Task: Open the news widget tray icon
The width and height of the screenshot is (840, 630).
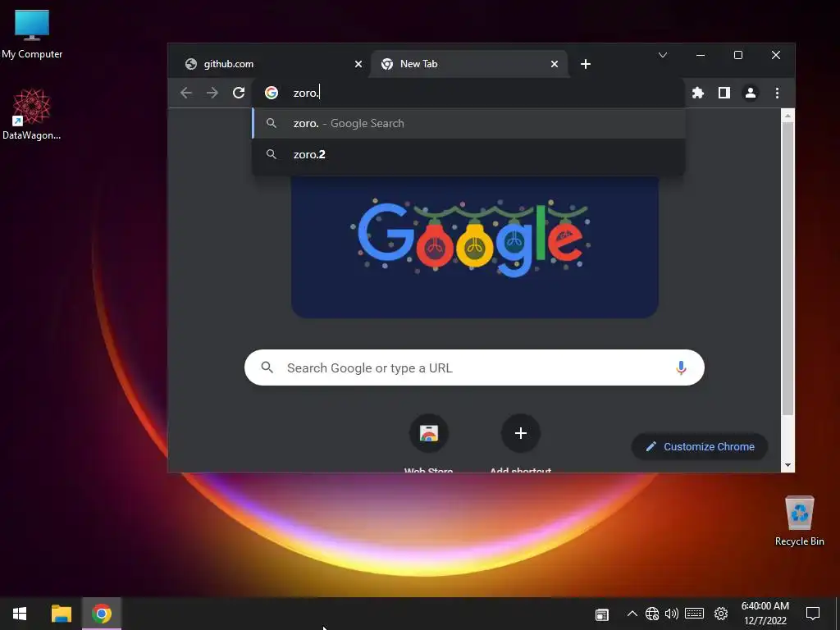Action: (602, 614)
